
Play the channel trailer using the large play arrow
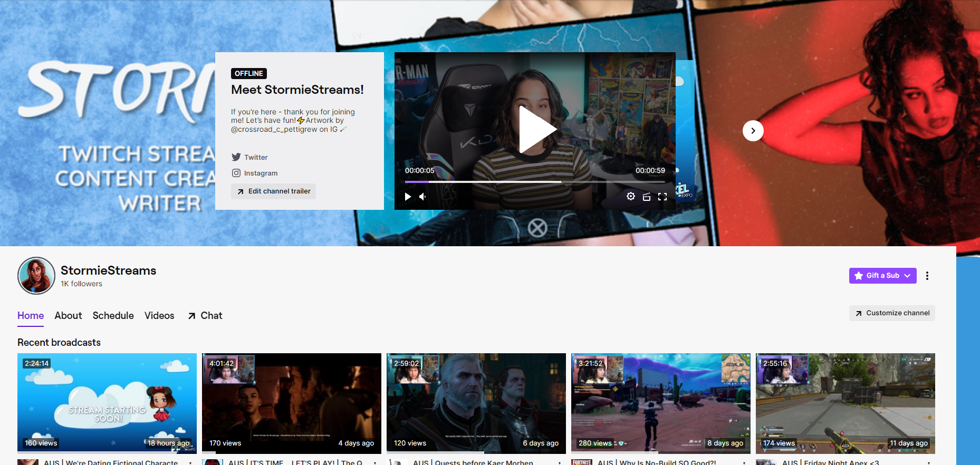point(537,130)
